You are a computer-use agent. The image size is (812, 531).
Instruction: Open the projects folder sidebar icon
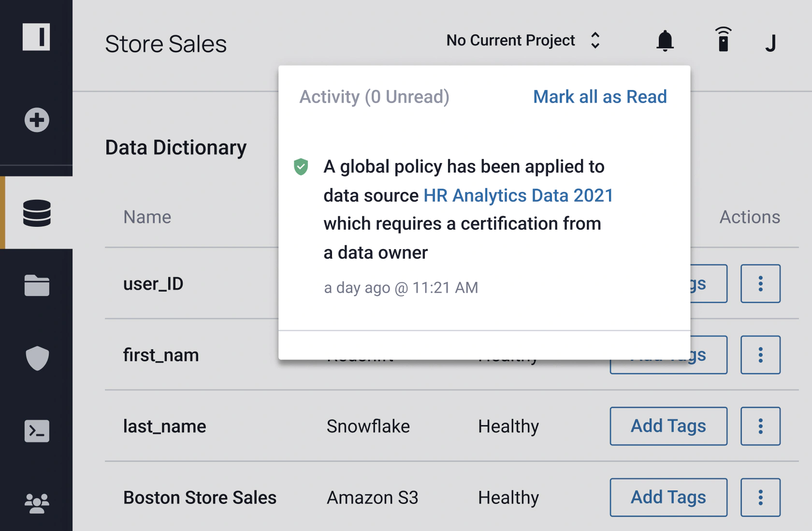click(37, 285)
